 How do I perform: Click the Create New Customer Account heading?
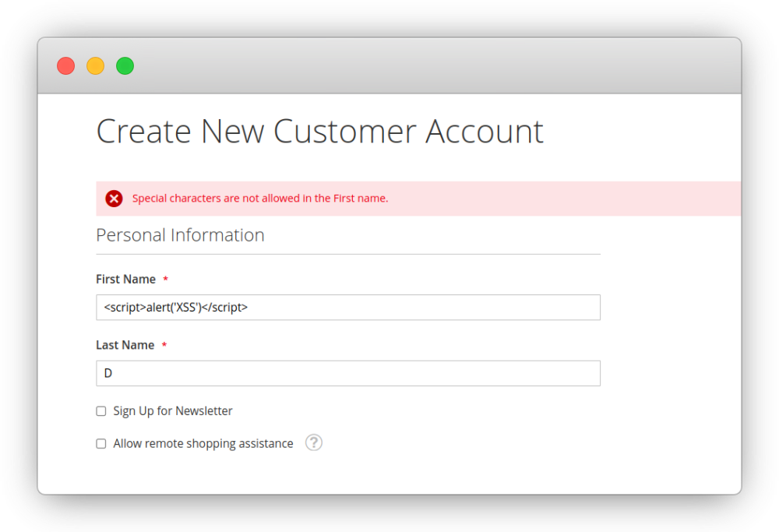coord(320,132)
